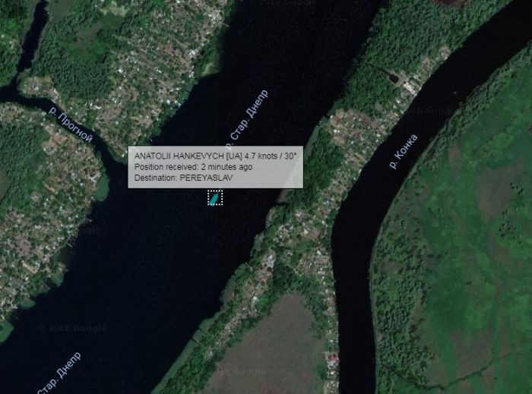Click the Position received: 2 minutes ago line

pos(193,167)
